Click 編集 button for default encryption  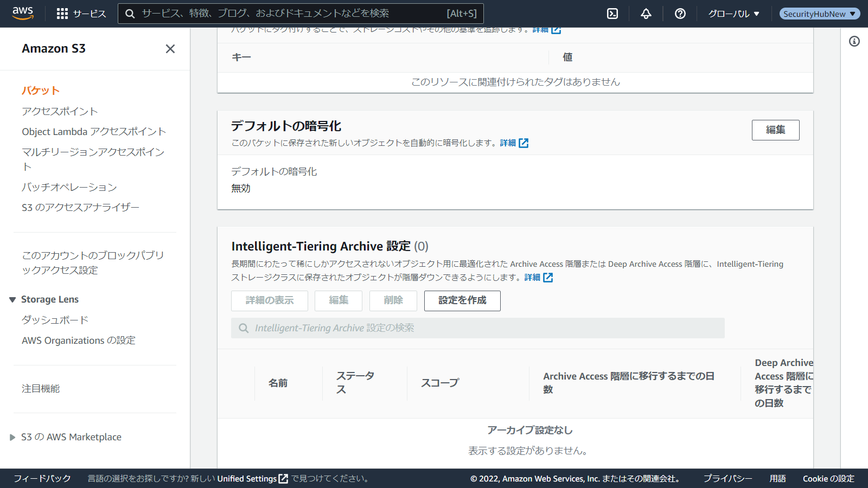tap(775, 130)
